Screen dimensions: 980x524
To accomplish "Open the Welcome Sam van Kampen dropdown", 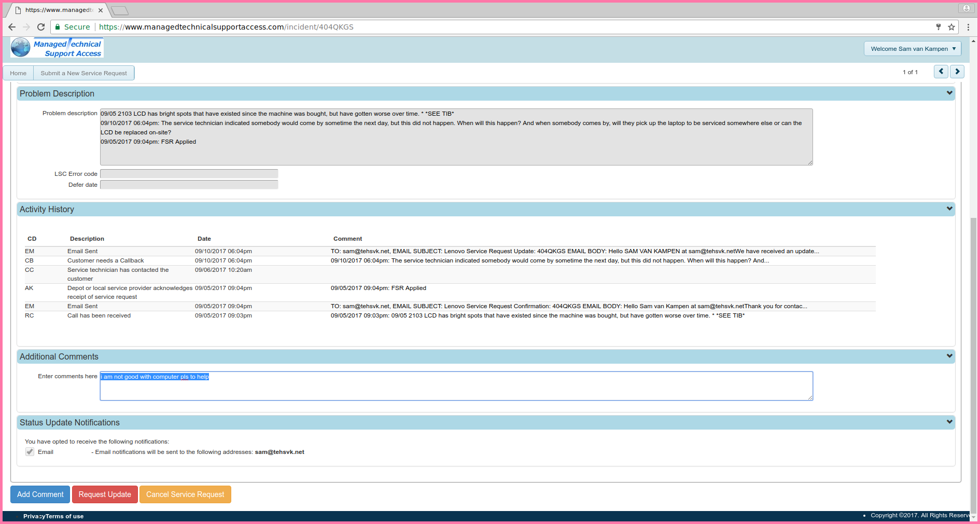I will click(x=913, y=49).
